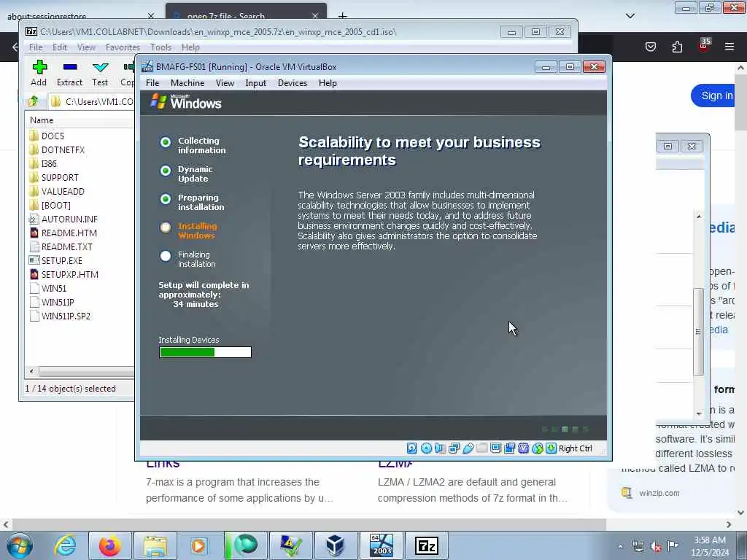
Task: Click shared folders indicator in VirtualBox
Action: point(482,448)
